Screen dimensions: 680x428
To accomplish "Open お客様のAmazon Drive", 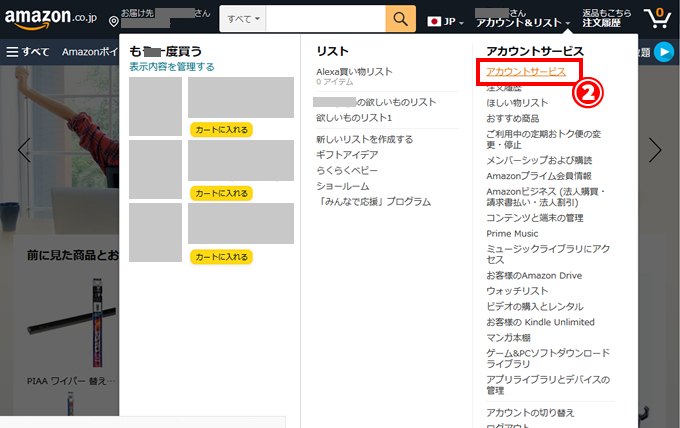I will point(534,276).
